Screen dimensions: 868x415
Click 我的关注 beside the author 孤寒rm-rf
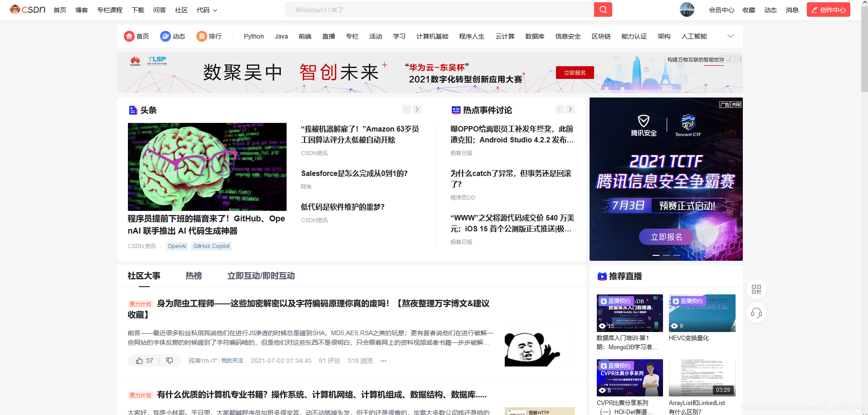pyautogui.click(x=232, y=361)
